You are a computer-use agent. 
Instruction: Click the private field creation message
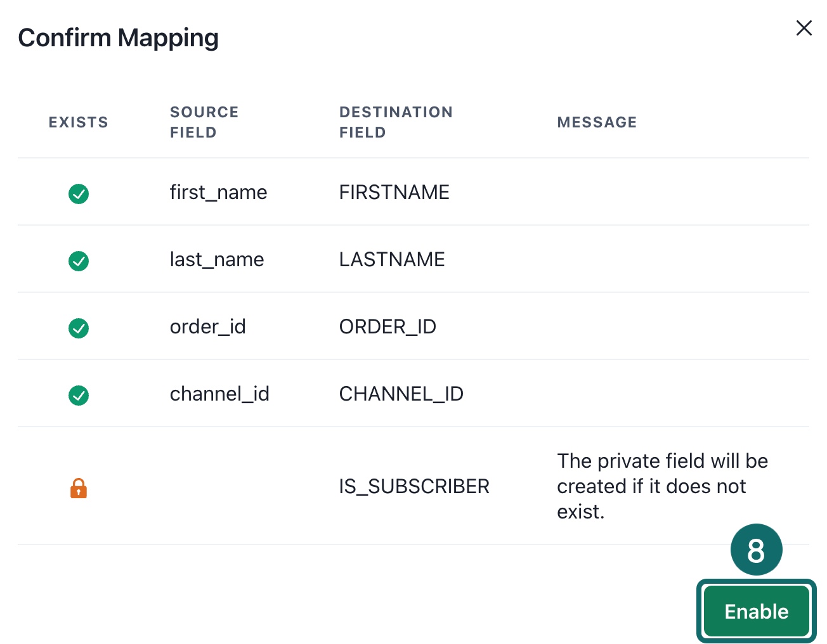pyautogui.click(x=662, y=486)
